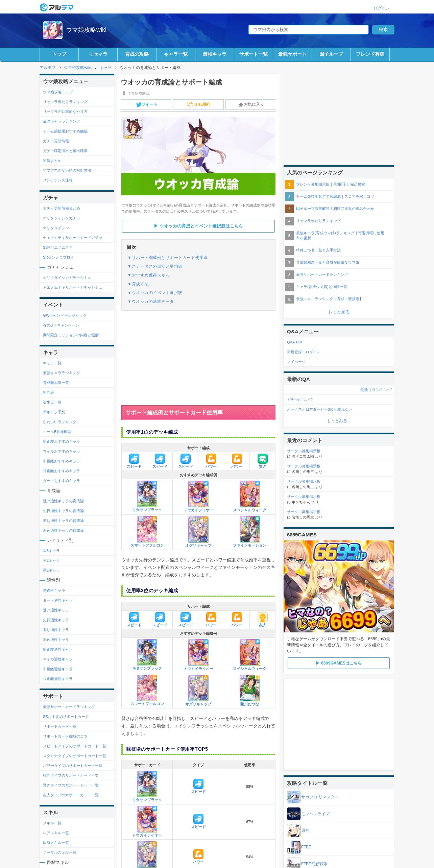Open 原神 game icon
Image resolution: width=434 pixels, height=868 pixels.
click(293, 830)
